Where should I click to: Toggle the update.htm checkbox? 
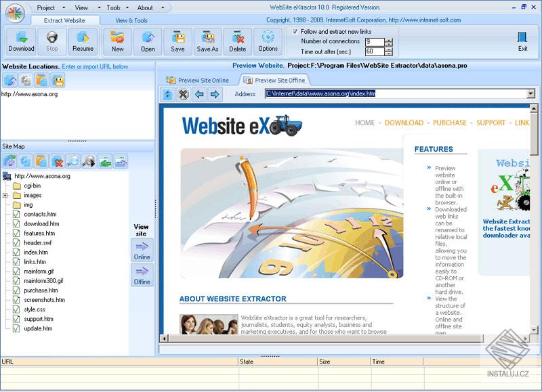tap(16, 328)
